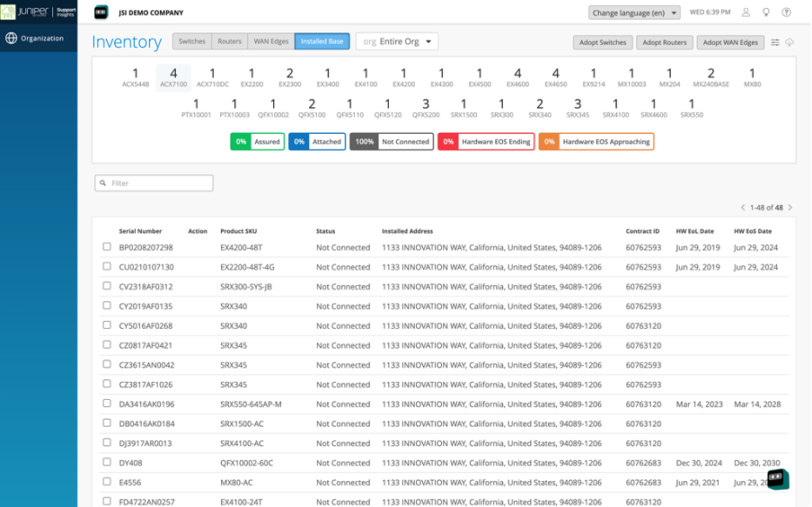Go to next page arrow in pagination
Image resolution: width=812 pixels, height=507 pixels.
[x=790, y=208]
